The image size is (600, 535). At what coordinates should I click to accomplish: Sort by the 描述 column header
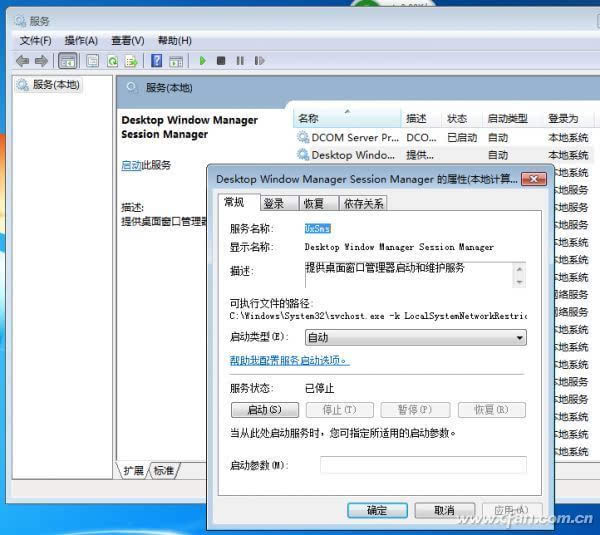click(421, 118)
